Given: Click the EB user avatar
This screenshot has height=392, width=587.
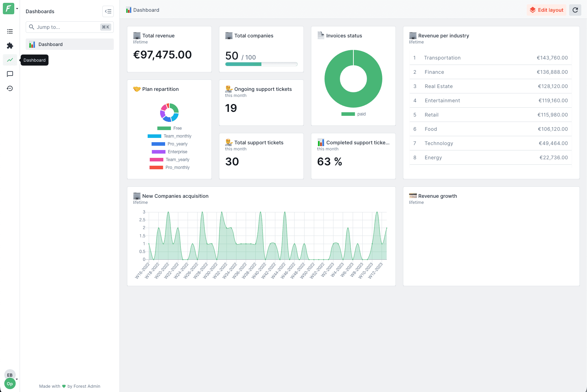Looking at the screenshot, I should pyautogui.click(x=10, y=375).
